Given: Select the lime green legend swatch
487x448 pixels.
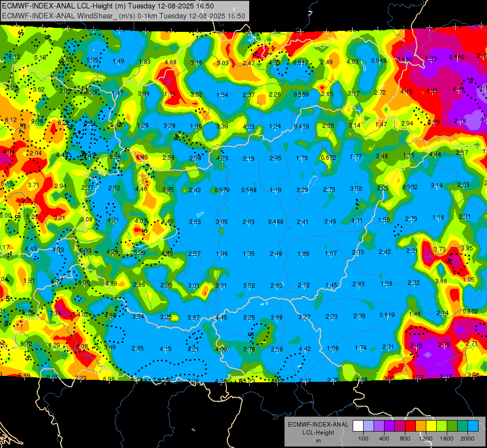Looking at the screenshot, I should [x=442, y=426].
